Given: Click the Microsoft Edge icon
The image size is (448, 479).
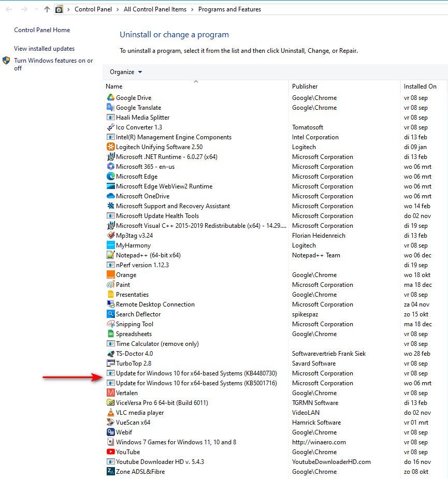Looking at the screenshot, I should click(110, 177).
